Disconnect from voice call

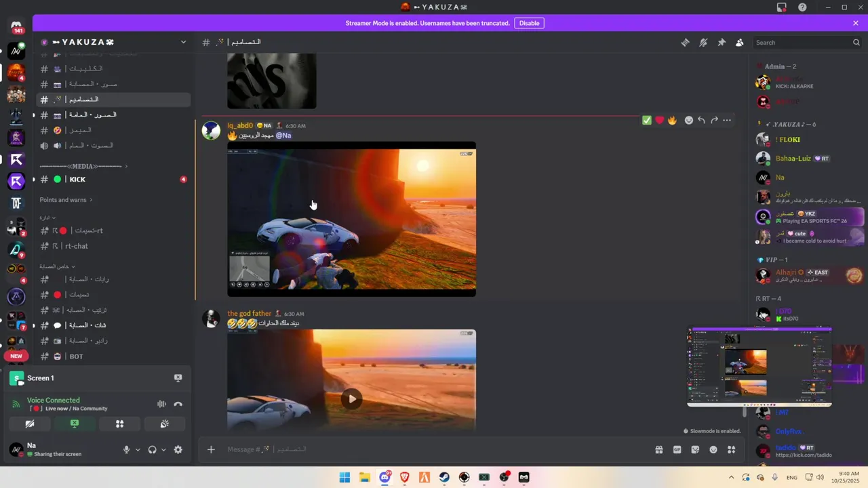coord(178,404)
